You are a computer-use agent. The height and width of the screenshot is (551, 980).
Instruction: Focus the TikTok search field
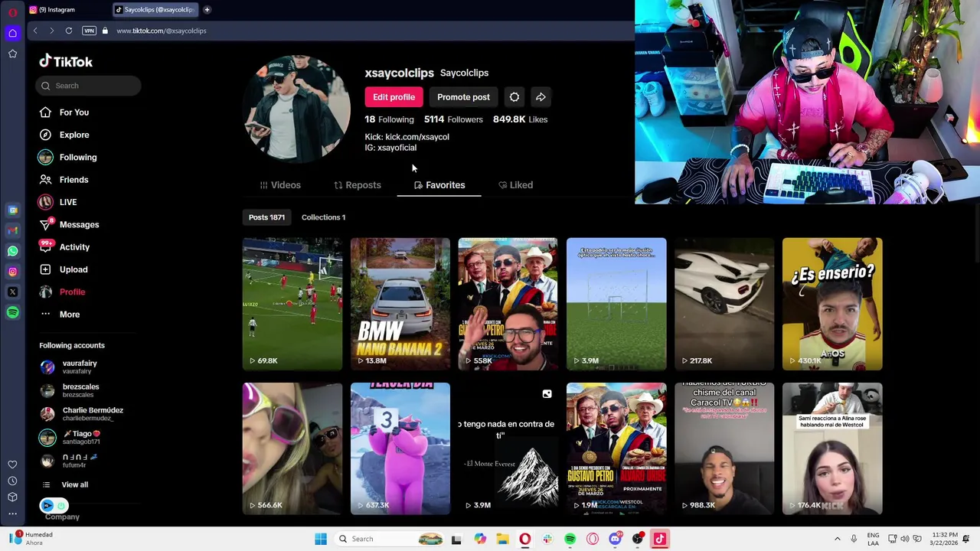(x=88, y=86)
